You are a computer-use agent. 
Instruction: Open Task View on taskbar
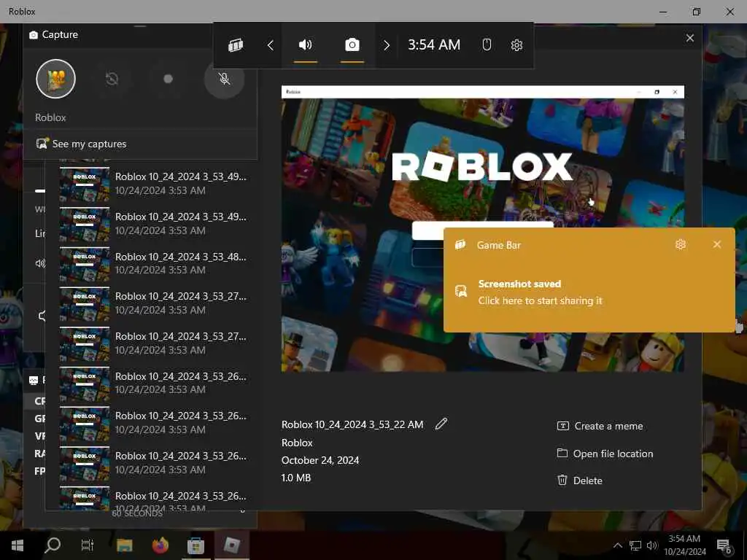(88, 545)
